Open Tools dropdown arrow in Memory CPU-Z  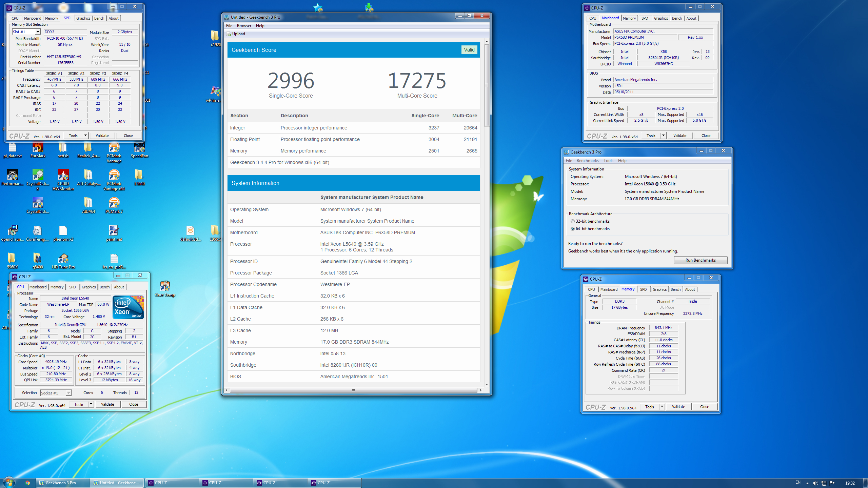662,407
